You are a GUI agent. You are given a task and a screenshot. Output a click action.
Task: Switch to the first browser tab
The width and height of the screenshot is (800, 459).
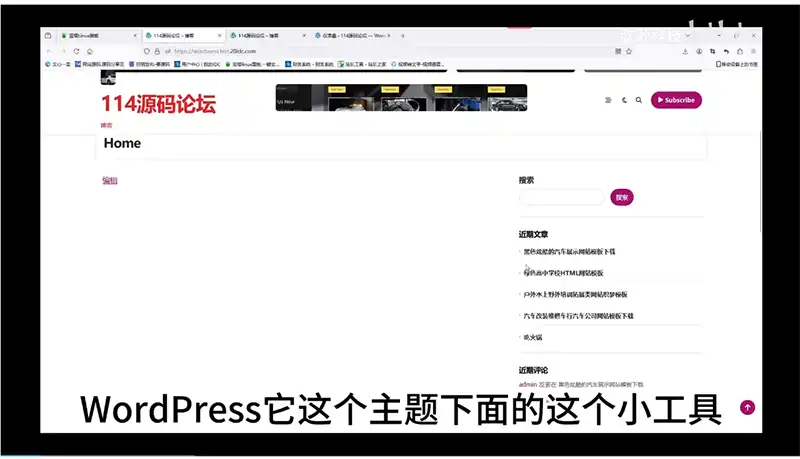[x=90, y=35]
